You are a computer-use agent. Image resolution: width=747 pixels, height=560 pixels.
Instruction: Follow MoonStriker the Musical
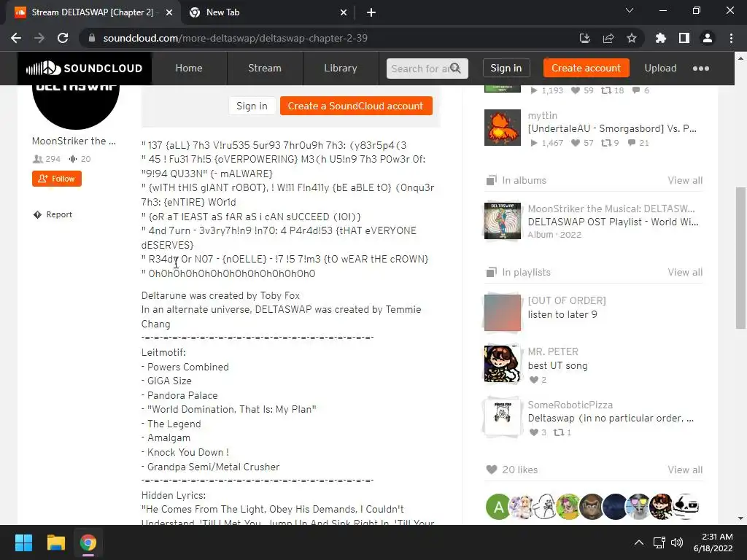click(x=57, y=179)
